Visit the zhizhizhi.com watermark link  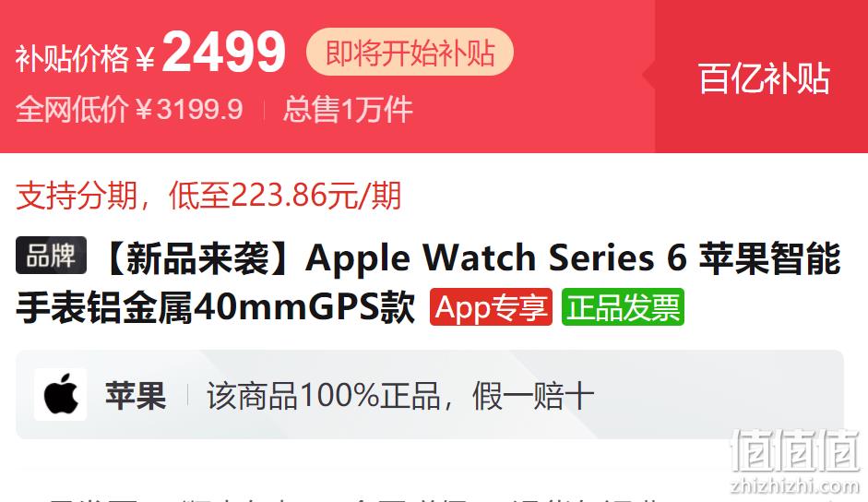tap(795, 486)
